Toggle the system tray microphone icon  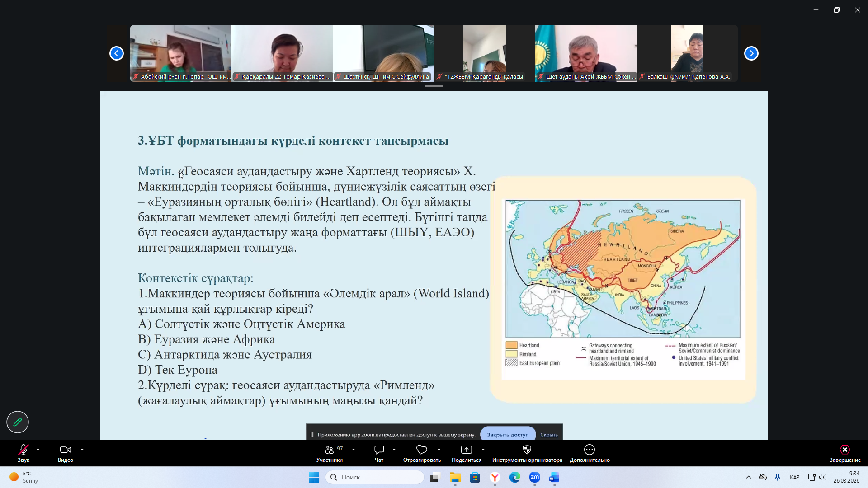pos(778,477)
